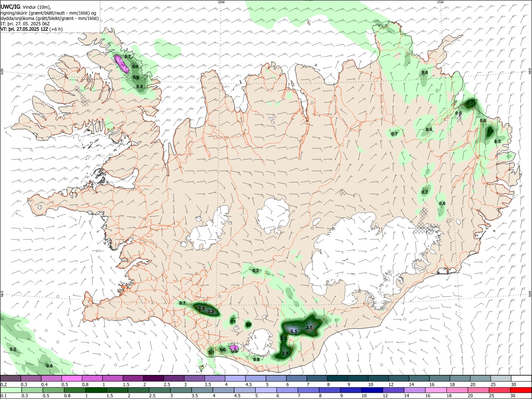532x399 pixels.
Task: Select the lower-row gray-green swatch starting at 3
Action: coord(181,390)
